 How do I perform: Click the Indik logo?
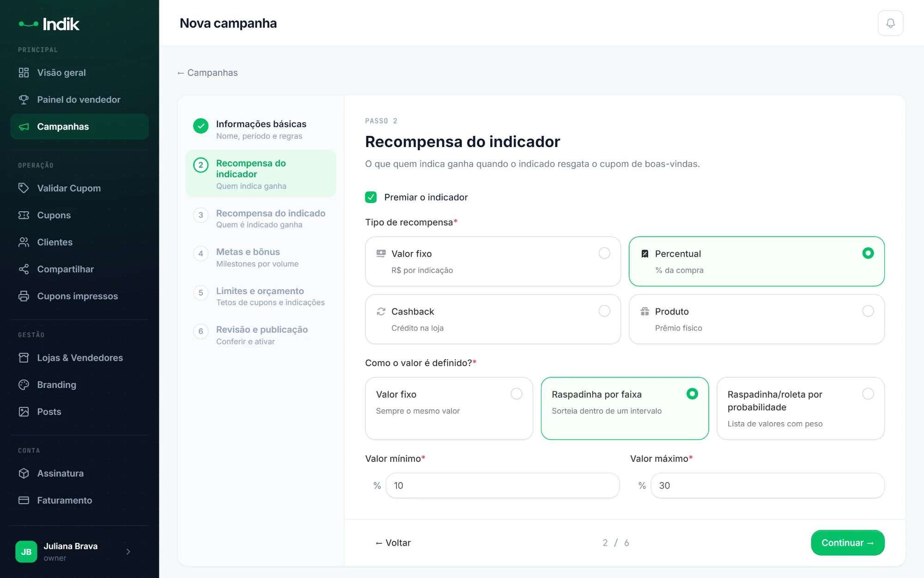coord(49,24)
